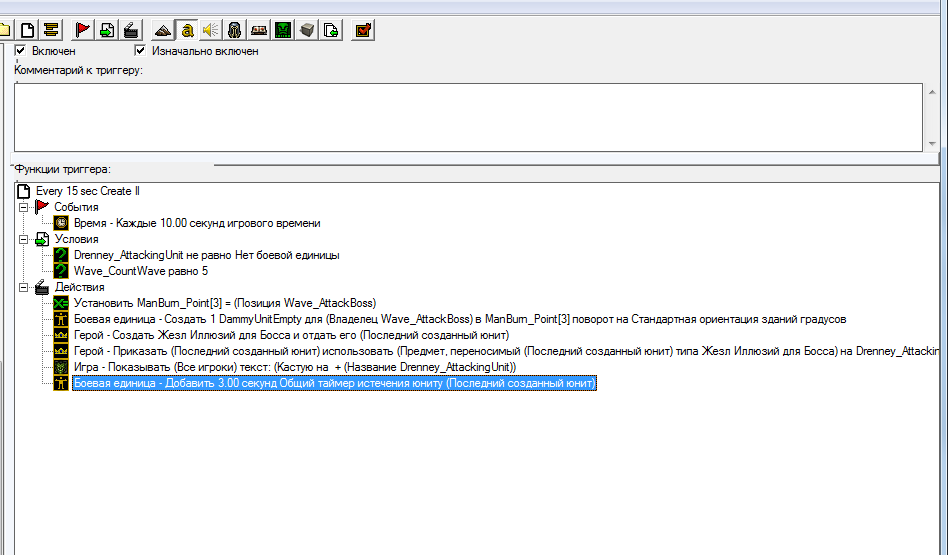Click the comment box scroll up arrow
Screen dimensions: 948x555
click(932, 92)
